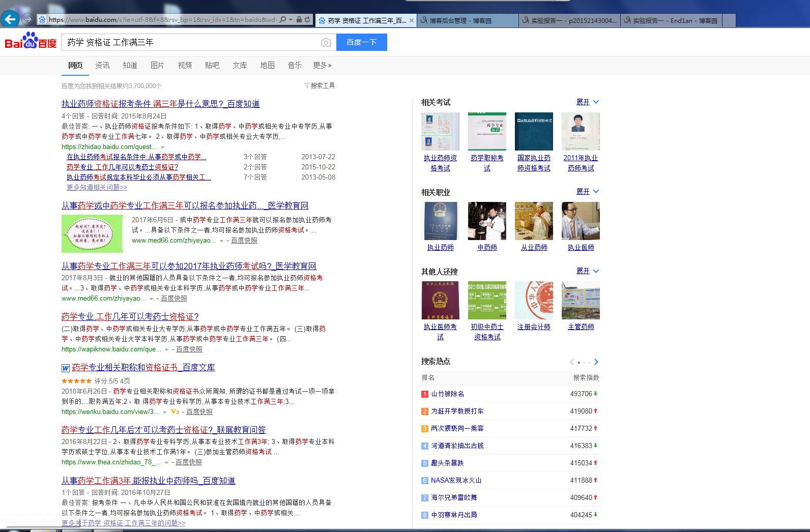This screenshot has height=532, width=810.
Task: Open 更多知道相关问题 link
Action: click(x=97, y=187)
